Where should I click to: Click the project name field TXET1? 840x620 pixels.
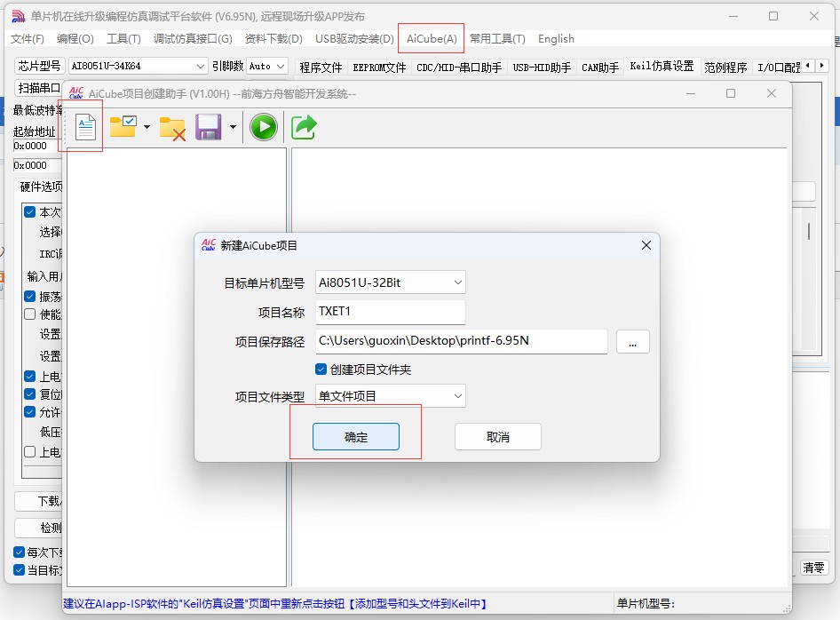(390, 312)
